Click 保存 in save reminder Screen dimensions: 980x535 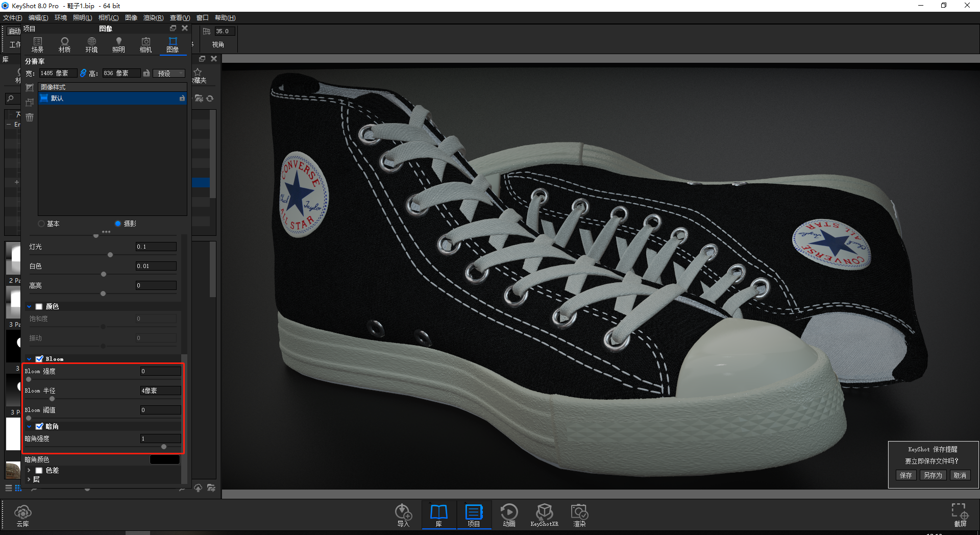tap(905, 475)
